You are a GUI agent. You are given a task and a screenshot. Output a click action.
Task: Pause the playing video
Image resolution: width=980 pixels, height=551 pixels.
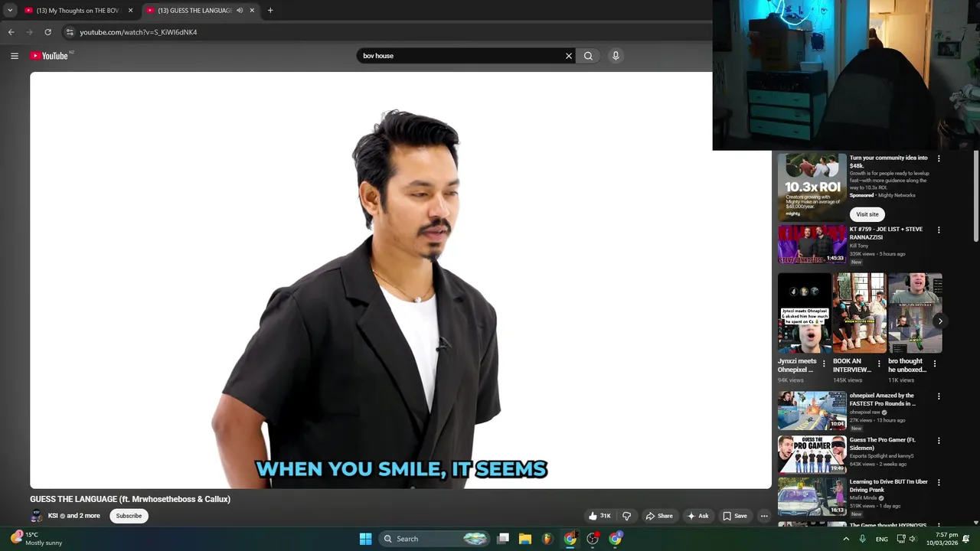pos(400,280)
